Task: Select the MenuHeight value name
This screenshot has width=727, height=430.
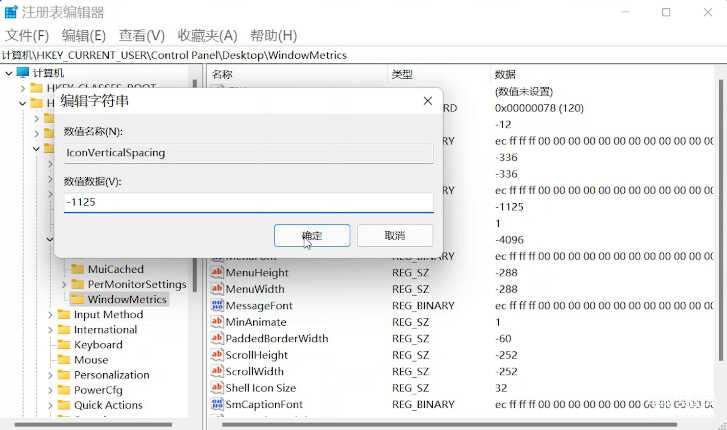Action: click(x=257, y=272)
